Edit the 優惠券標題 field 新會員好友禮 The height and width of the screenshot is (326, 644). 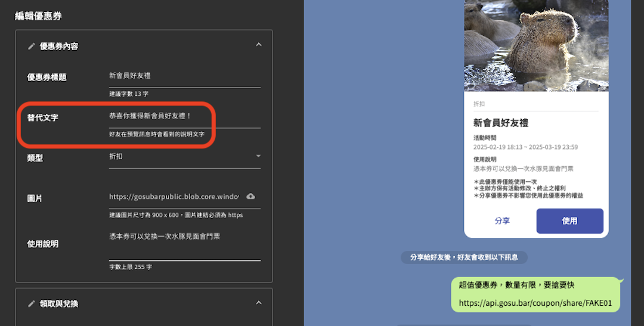[185, 76]
